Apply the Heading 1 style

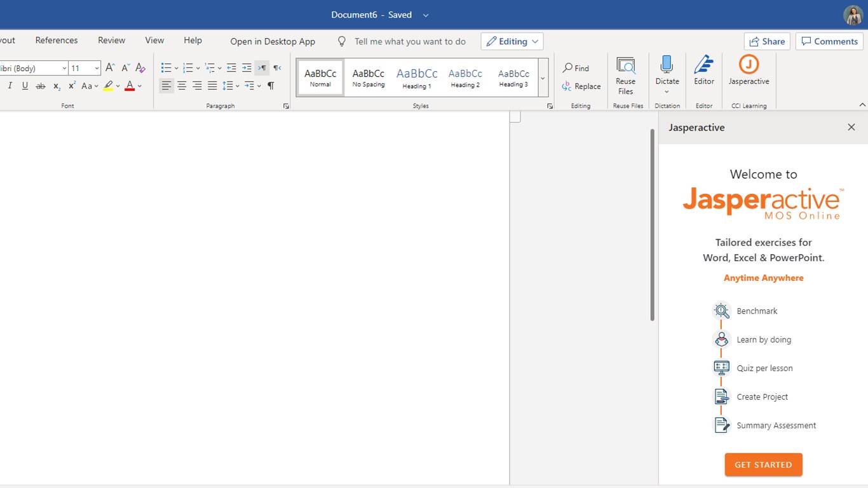[x=417, y=78]
